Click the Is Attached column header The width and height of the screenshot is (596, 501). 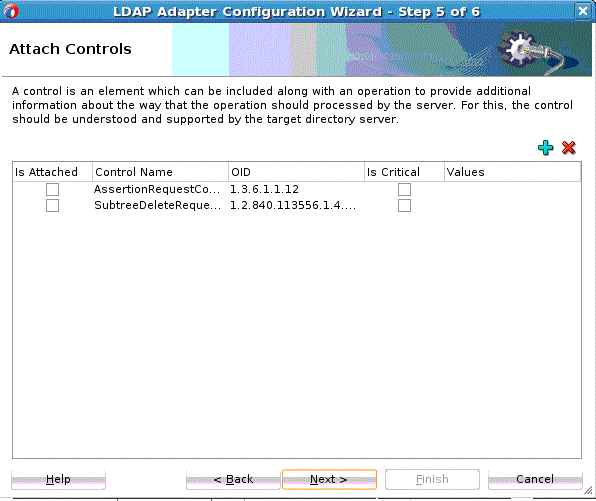52,172
